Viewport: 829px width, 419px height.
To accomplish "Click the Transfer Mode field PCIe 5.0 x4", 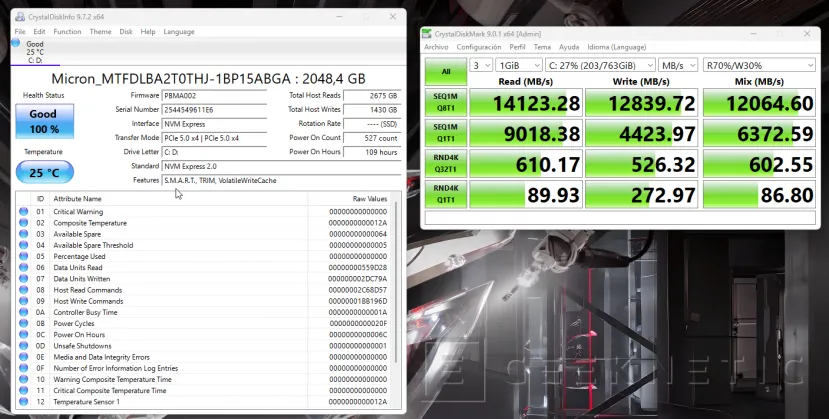I will point(214,138).
